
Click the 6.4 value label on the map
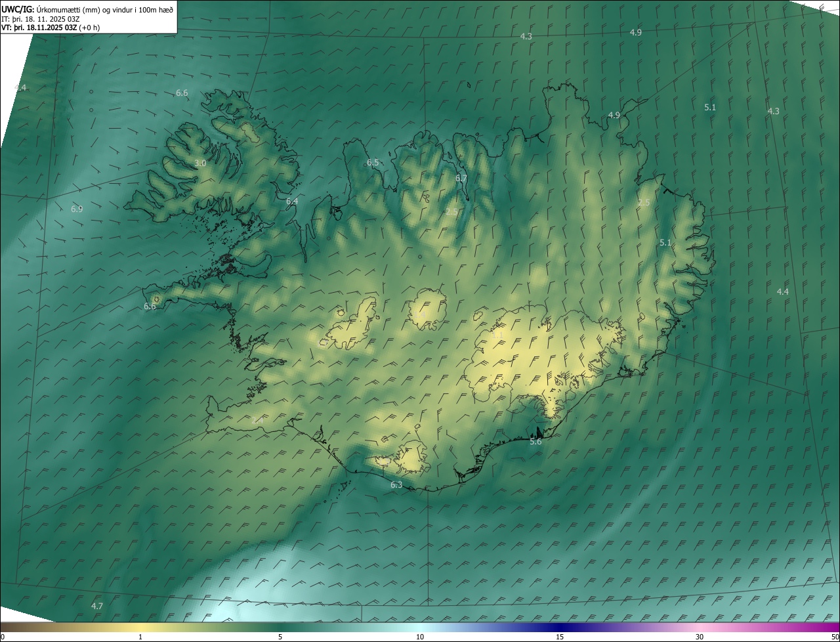(x=292, y=202)
